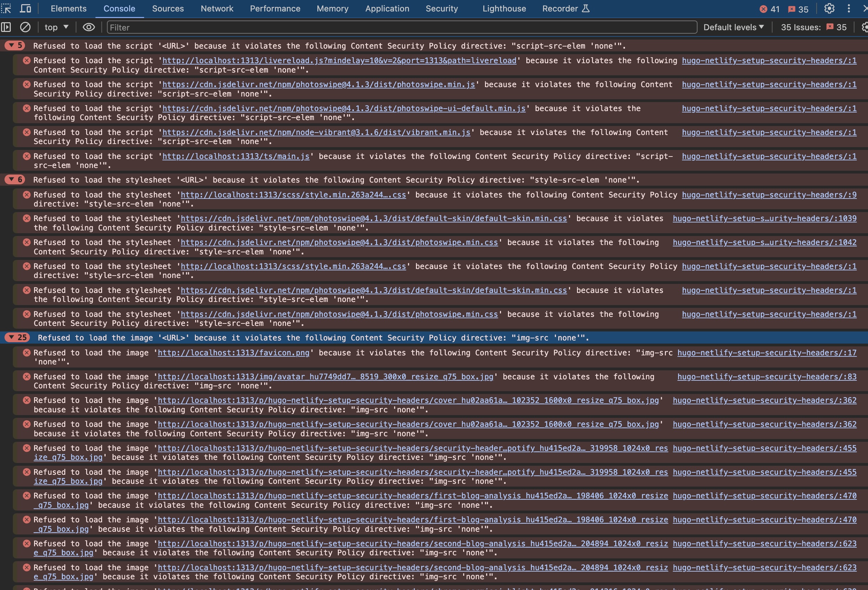Click the Console tab in DevTools

pyautogui.click(x=119, y=8)
